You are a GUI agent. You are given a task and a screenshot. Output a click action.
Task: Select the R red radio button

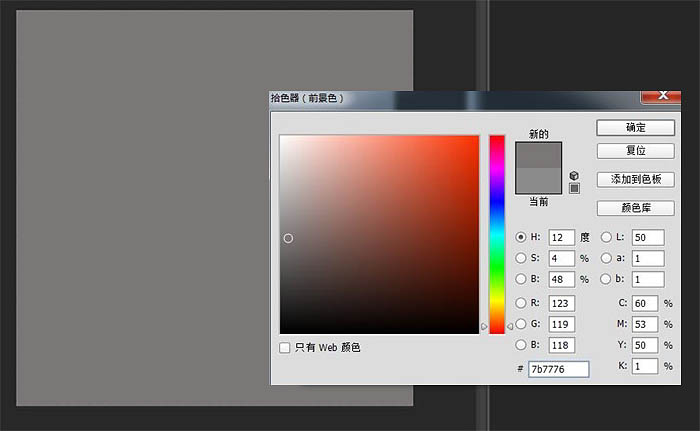pos(521,303)
